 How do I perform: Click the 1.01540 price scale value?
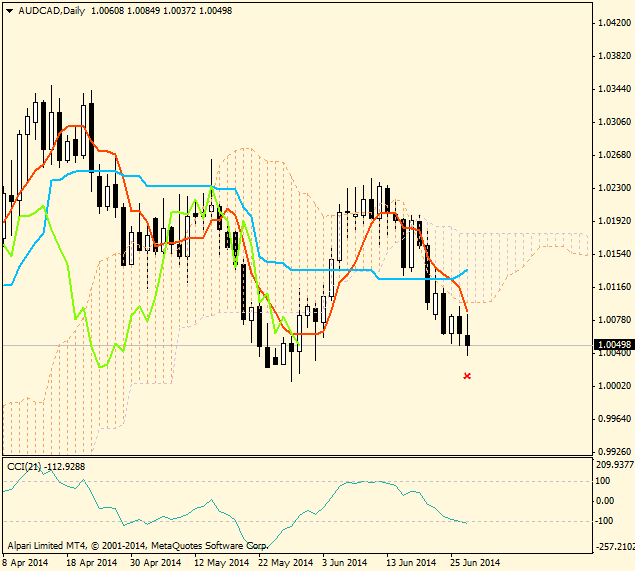click(x=614, y=254)
